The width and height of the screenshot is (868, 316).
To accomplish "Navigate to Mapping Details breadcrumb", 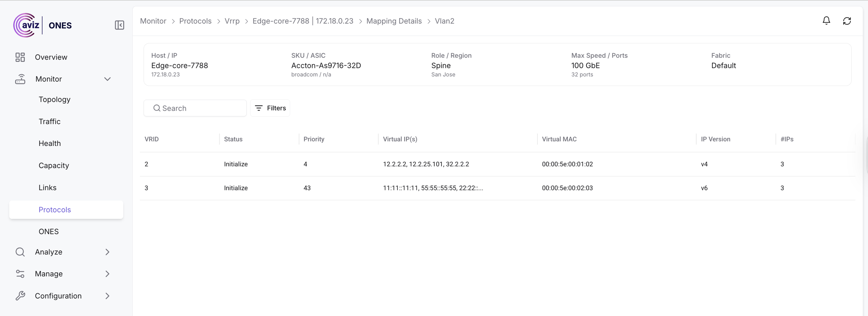I will click(x=394, y=21).
